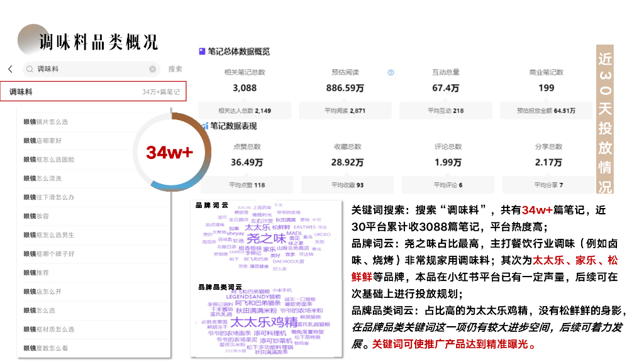Click the 预估阅读 value 886.59万

(x=345, y=88)
